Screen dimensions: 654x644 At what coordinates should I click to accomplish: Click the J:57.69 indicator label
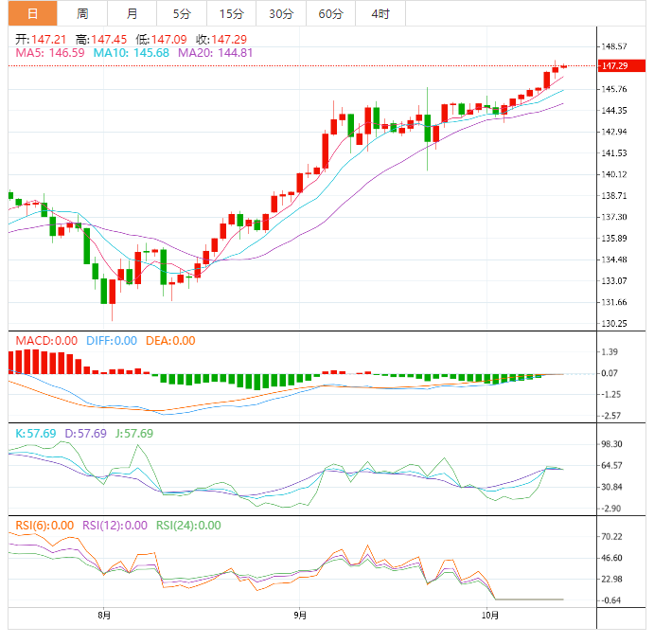pyautogui.click(x=134, y=434)
